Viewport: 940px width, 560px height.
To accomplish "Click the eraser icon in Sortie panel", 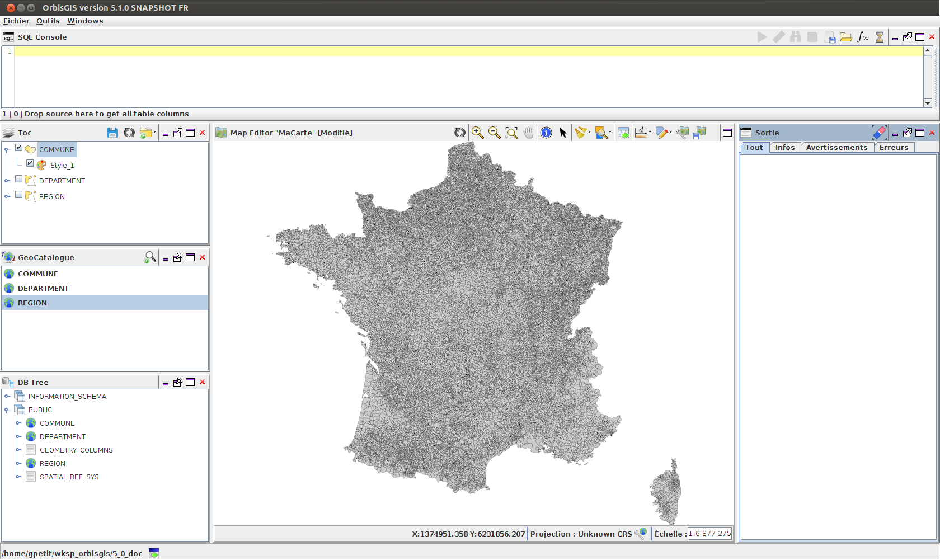I will [879, 133].
